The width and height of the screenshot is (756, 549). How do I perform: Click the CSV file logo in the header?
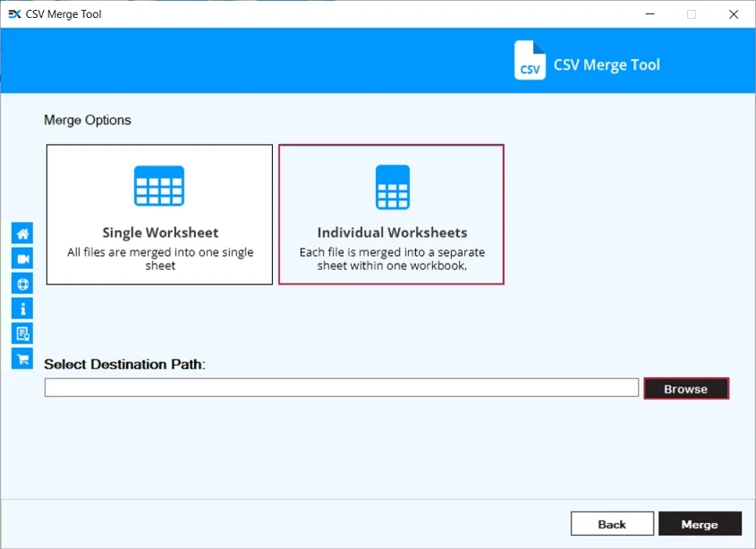530,61
